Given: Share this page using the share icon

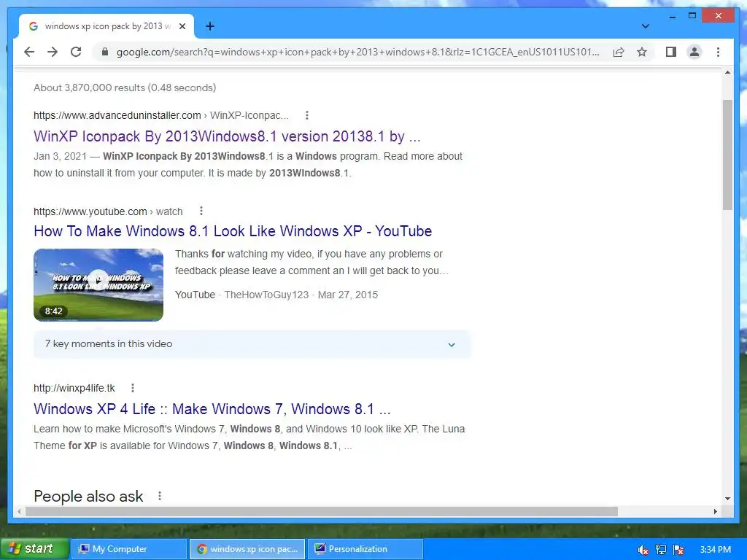Looking at the screenshot, I should pos(619,52).
